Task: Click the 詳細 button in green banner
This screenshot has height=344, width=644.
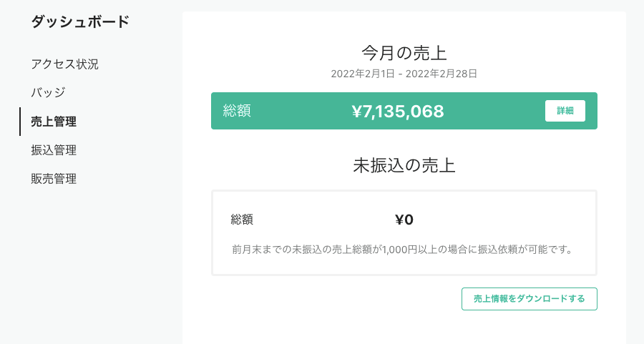Action: [565, 111]
